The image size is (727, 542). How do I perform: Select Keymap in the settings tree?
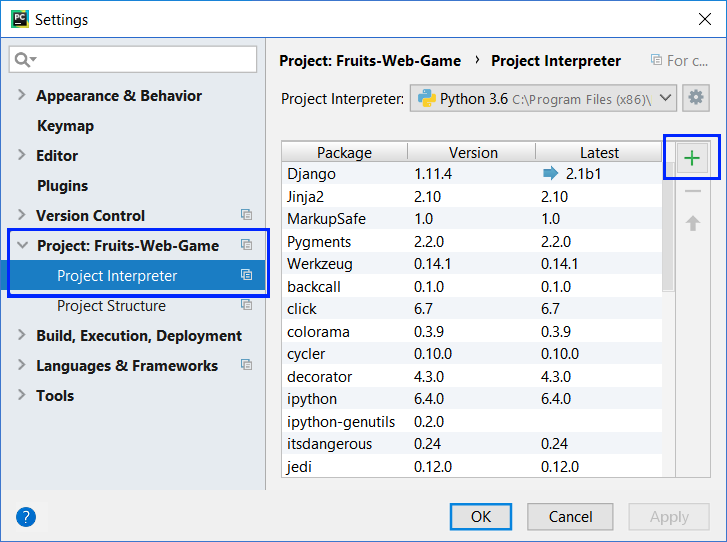pyautogui.click(x=65, y=126)
